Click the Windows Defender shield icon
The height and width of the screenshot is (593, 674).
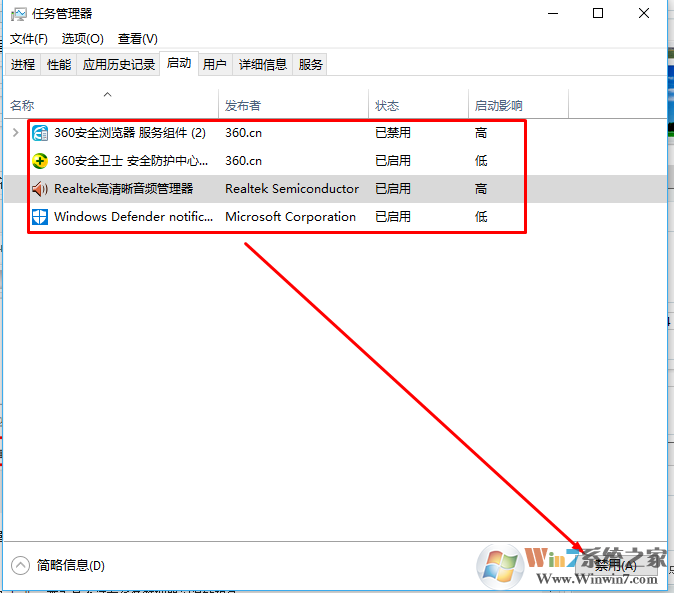pyautogui.click(x=40, y=217)
